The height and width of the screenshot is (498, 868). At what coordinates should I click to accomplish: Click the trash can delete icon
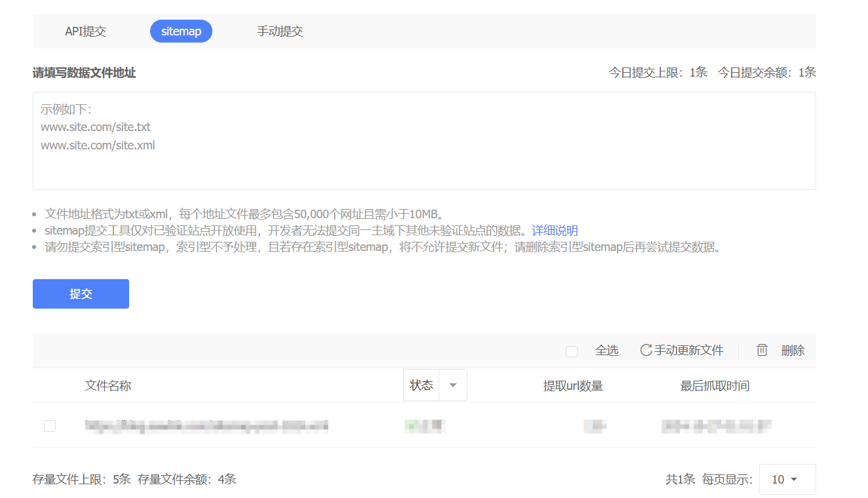coord(762,351)
